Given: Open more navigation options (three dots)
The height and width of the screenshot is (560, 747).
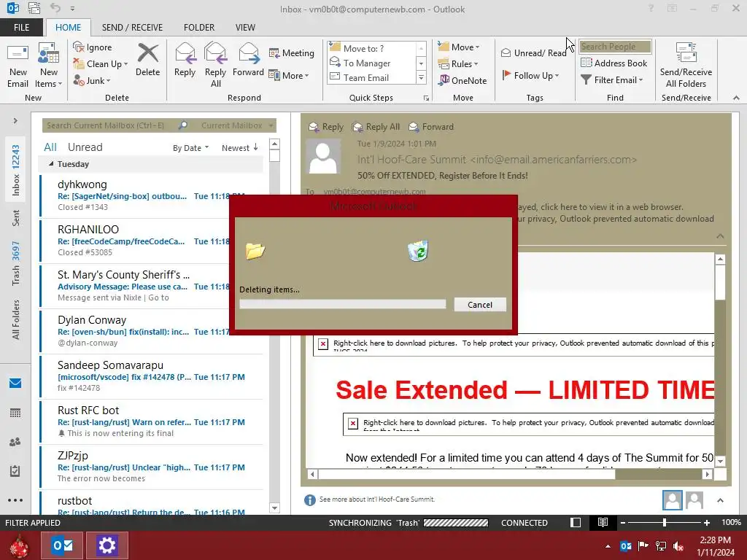Looking at the screenshot, I should pos(15,500).
